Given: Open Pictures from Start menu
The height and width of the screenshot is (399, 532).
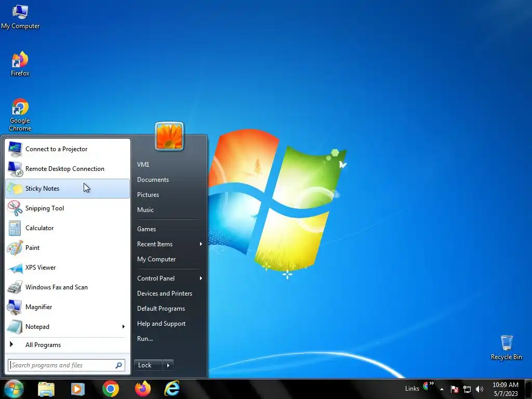Looking at the screenshot, I should [x=148, y=195].
